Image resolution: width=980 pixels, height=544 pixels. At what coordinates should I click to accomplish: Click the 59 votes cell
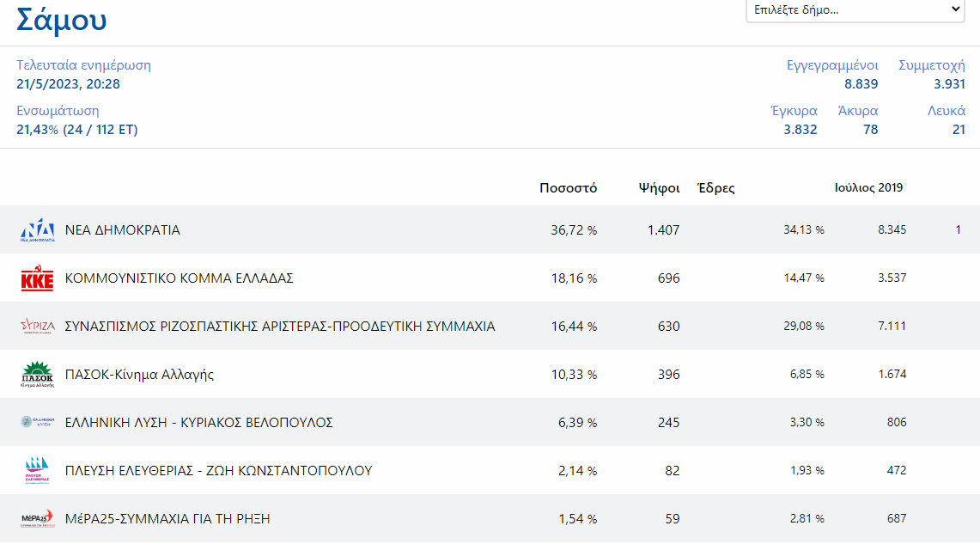pos(673,519)
